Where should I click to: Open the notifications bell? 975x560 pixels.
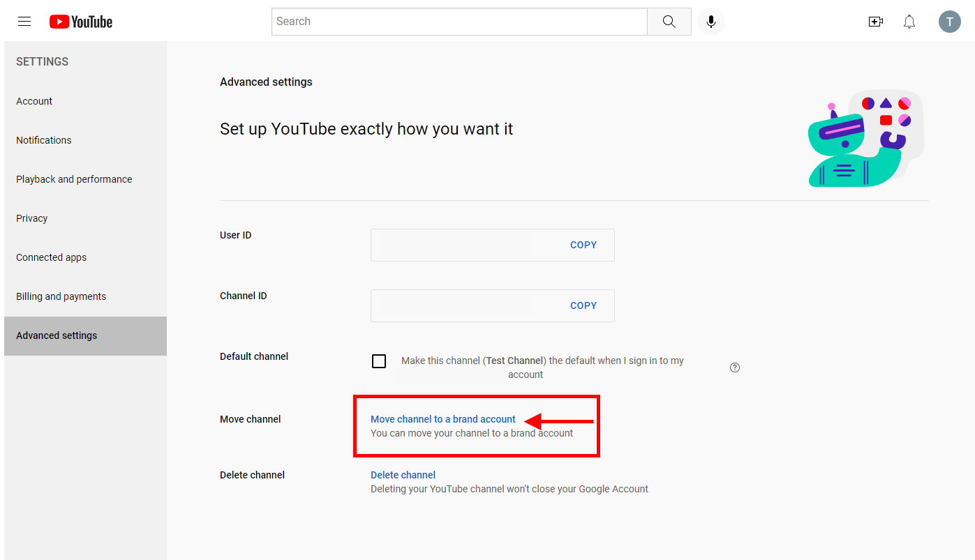coord(909,22)
